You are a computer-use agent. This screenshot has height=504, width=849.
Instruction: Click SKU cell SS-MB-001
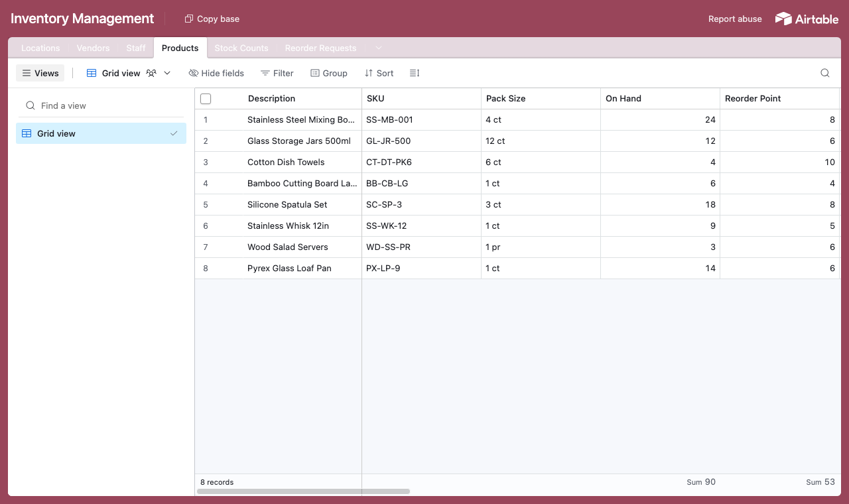click(x=422, y=120)
